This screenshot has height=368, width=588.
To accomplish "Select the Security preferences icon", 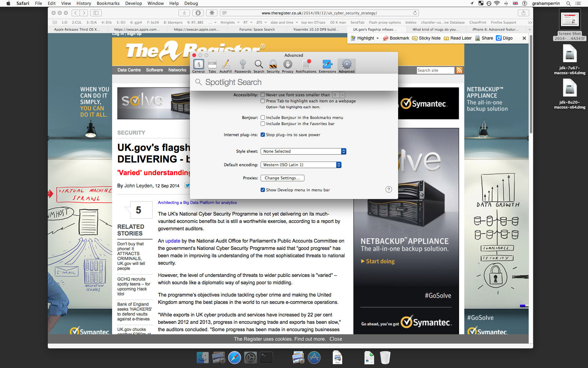I will [x=273, y=66].
